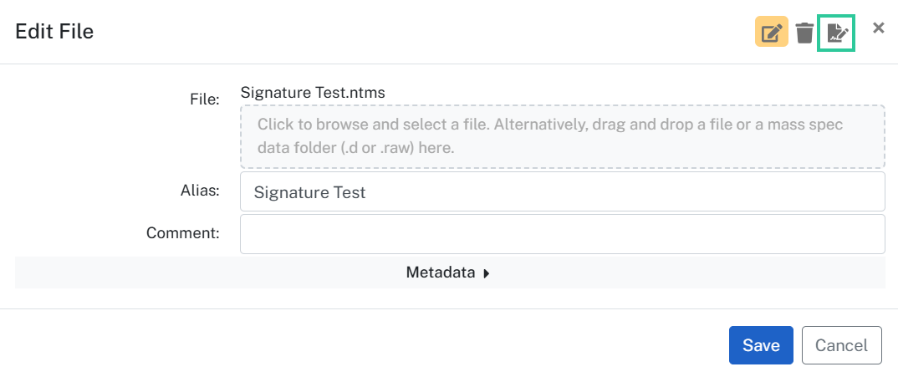Image resolution: width=898 pixels, height=377 pixels.
Task: Save the file changes
Action: coord(761,345)
